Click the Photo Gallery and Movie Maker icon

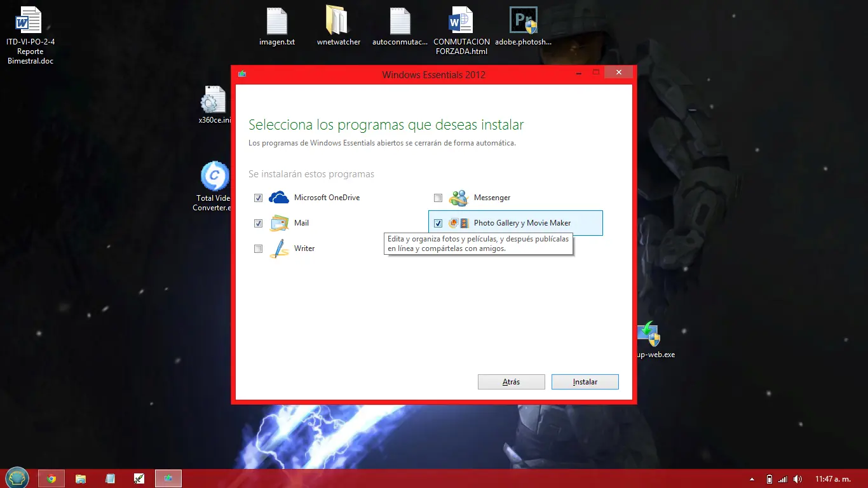coord(459,223)
